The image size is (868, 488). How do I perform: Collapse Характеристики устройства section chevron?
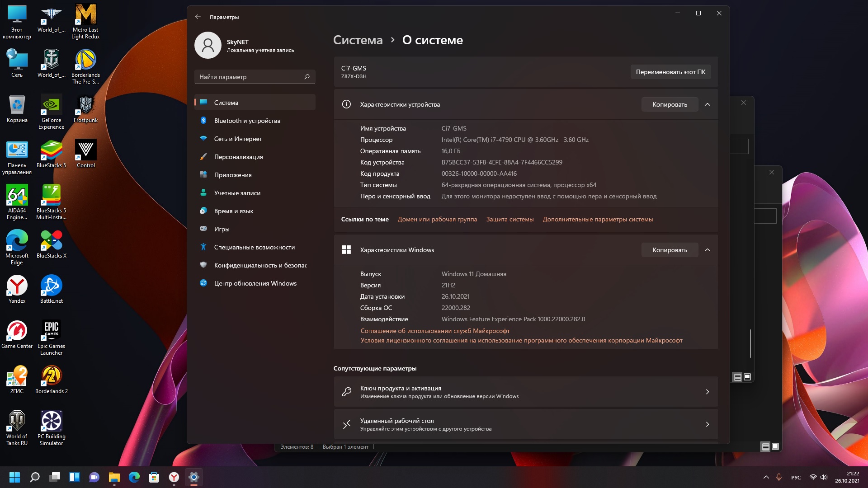click(708, 104)
